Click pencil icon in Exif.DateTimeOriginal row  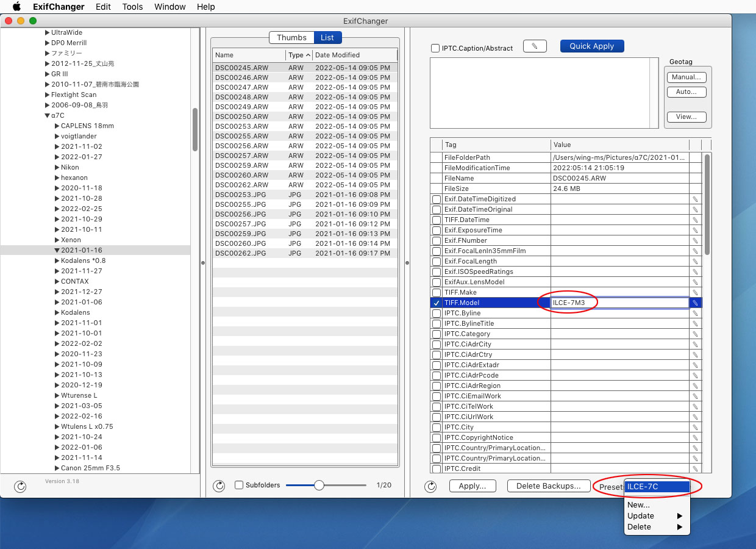coord(695,209)
